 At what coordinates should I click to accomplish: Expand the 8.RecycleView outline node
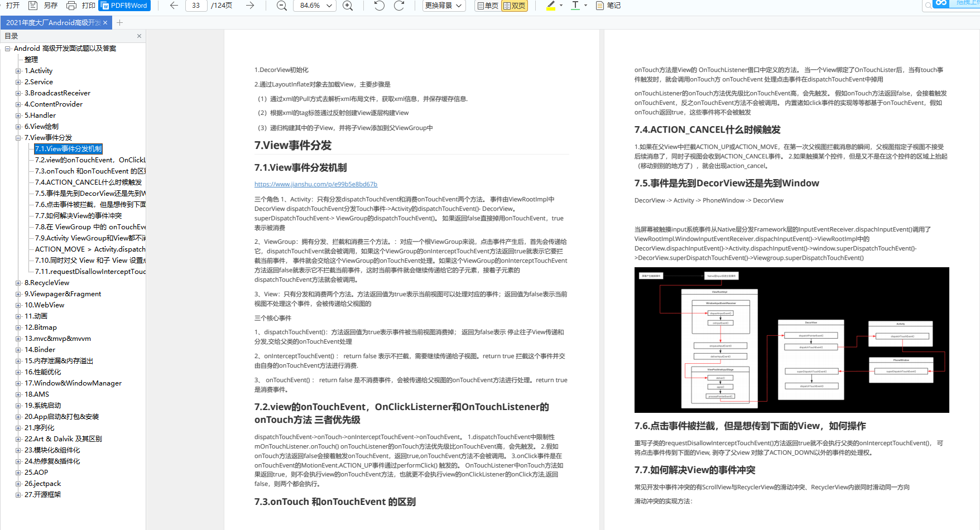pos(18,283)
